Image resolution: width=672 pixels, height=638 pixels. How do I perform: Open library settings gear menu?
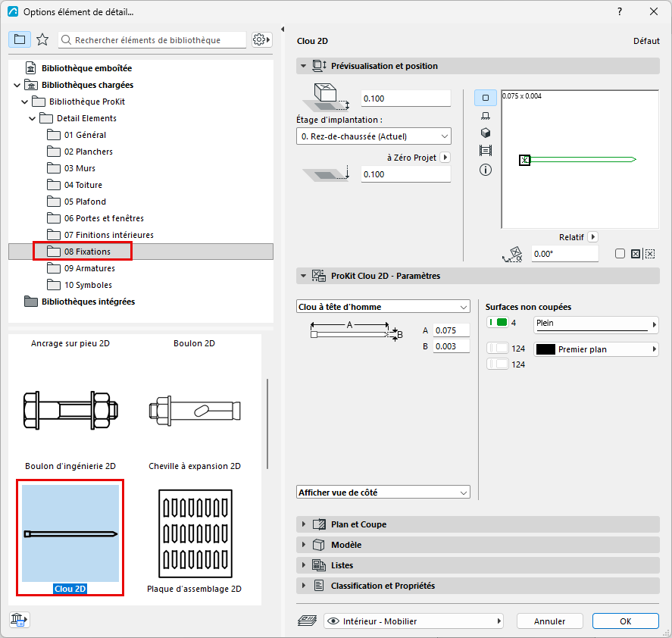pyautogui.click(x=261, y=40)
